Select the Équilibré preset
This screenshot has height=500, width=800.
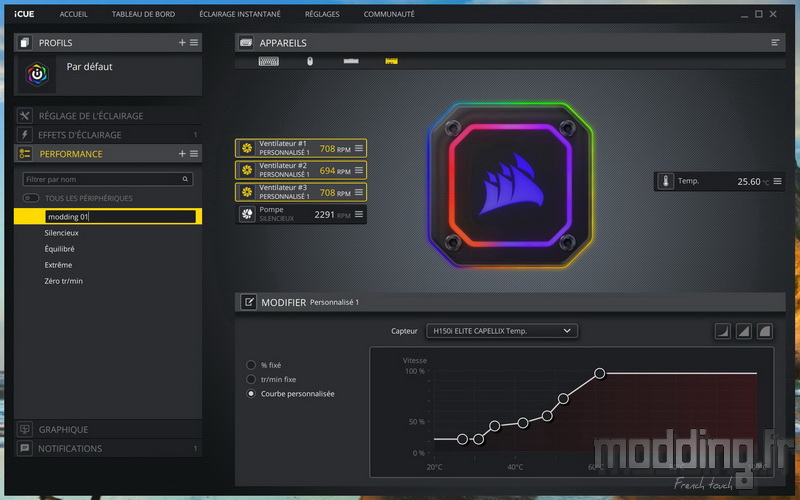(60, 249)
